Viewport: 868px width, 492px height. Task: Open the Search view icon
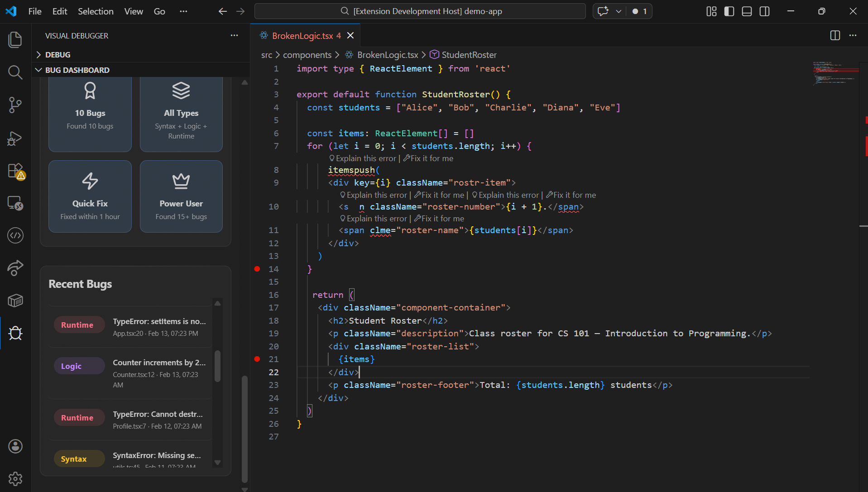[x=15, y=72]
